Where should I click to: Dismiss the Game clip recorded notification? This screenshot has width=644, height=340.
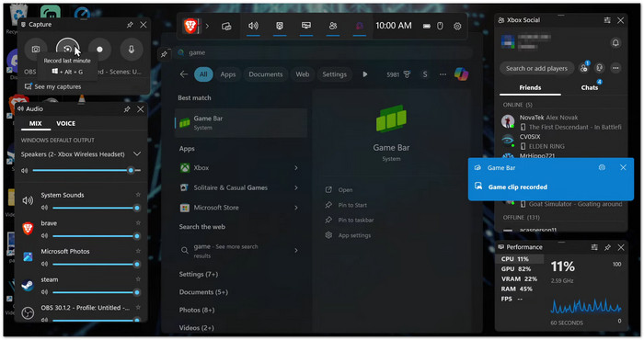[623, 167]
